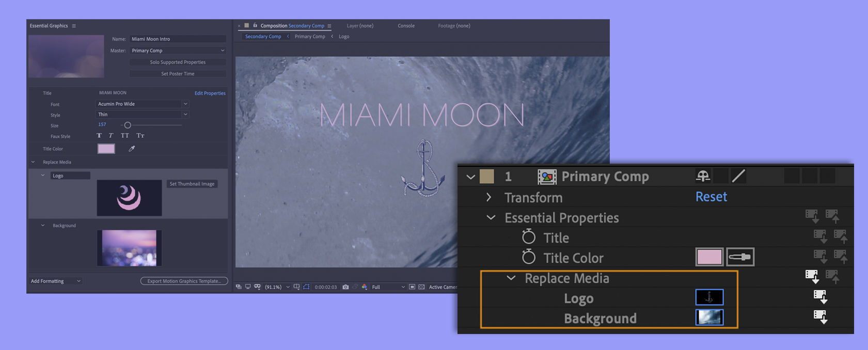This screenshot has width=868, height=350.
Task: Click the Primary Comp composition layer icon
Action: coord(547,177)
